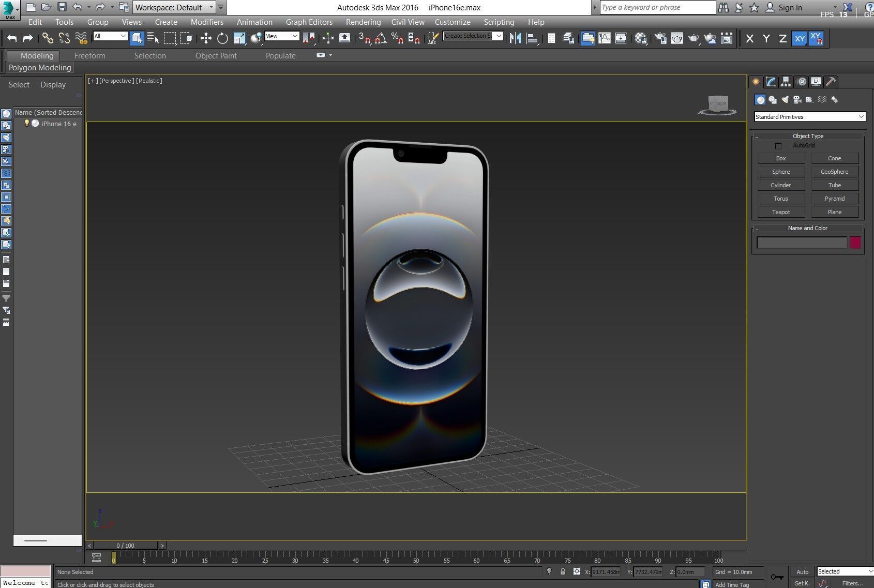Select the Lights category icon
874x588 pixels.
click(785, 100)
